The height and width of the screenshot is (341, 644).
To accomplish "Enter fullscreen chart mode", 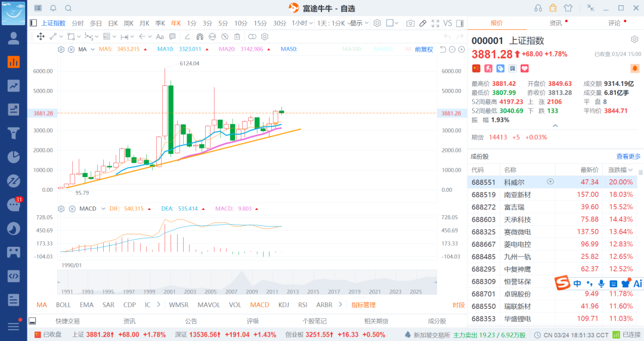I will tap(435, 23).
